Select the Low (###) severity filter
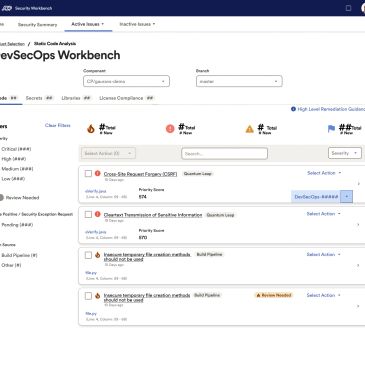Screen dimensions: 365x365 click(x=13, y=179)
